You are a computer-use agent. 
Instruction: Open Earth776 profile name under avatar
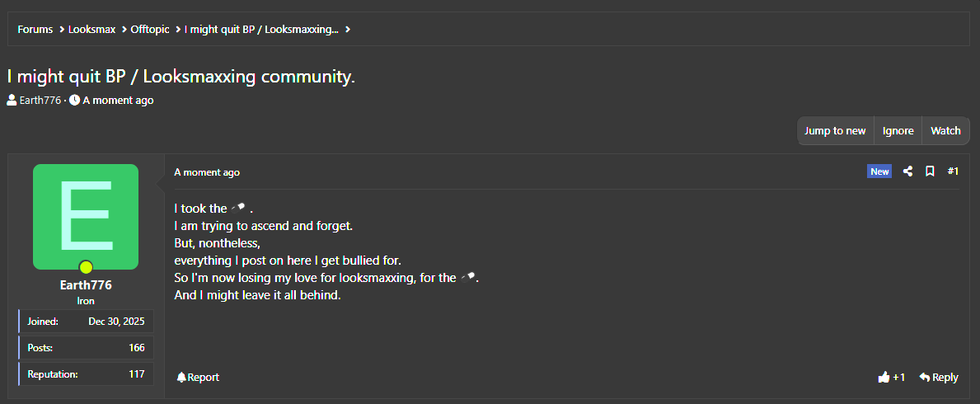(86, 285)
